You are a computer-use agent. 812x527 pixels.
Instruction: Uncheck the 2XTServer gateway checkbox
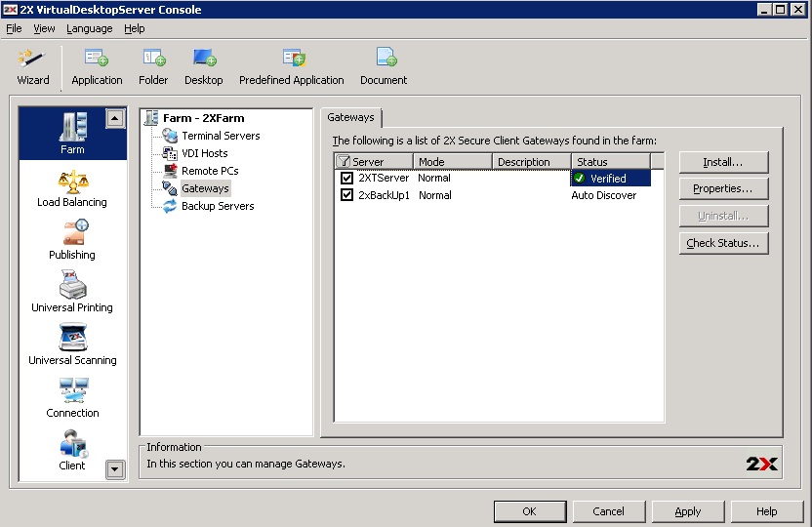(x=347, y=178)
